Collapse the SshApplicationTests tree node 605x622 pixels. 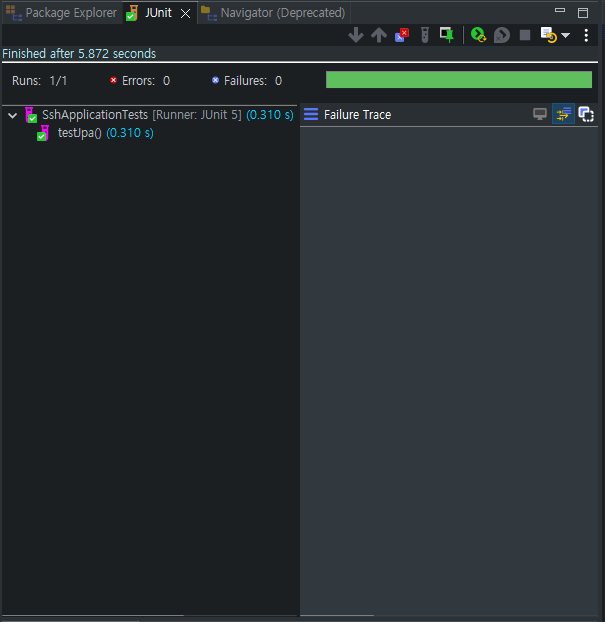coord(13,115)
